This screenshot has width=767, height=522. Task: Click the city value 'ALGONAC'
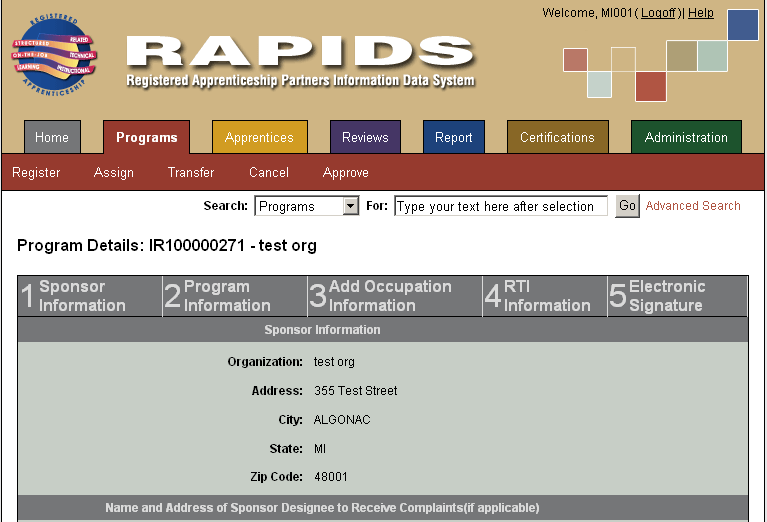click(x=342, y=420)
